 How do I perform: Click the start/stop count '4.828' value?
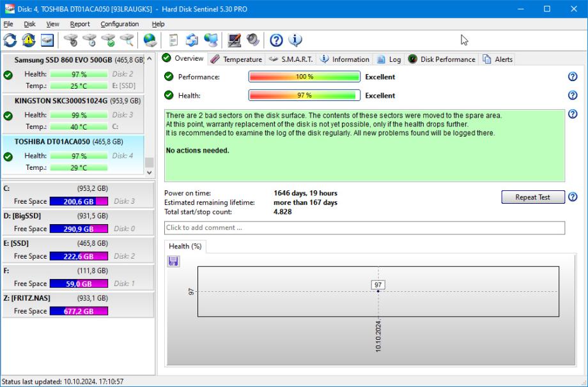(x=282, y=212)
